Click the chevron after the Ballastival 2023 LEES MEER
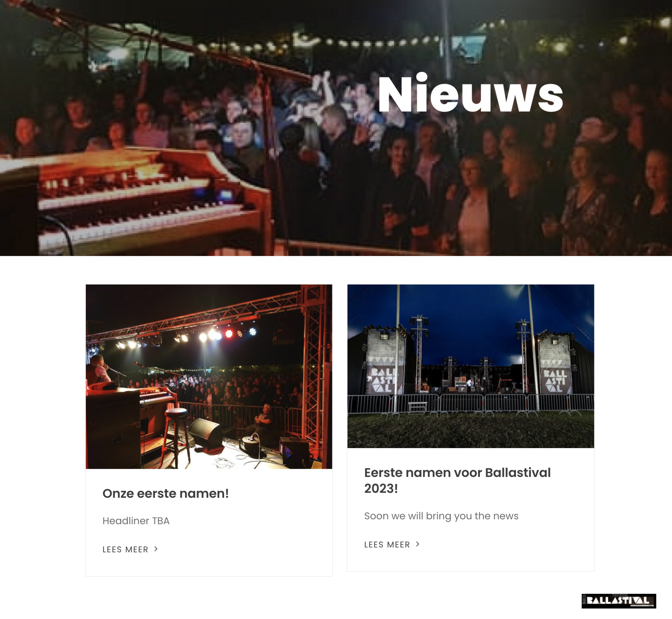This screenshot has width=672, height=619. (417, 544)
